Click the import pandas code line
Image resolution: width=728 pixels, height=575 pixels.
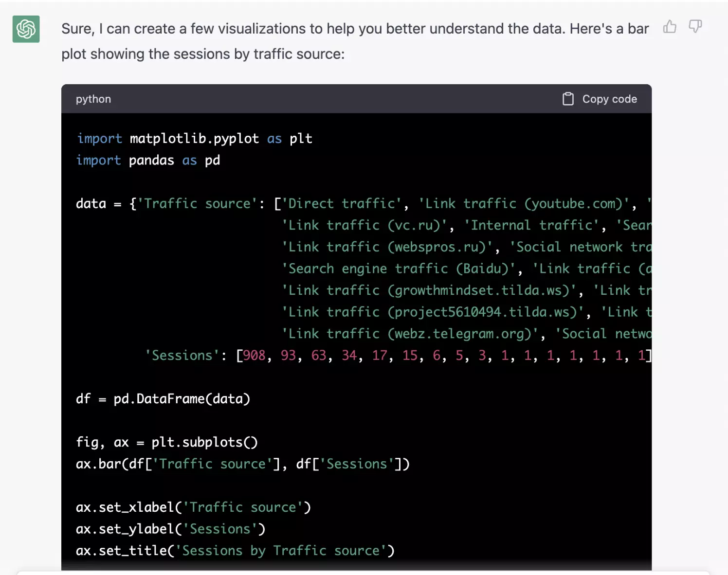click(148, 161)
